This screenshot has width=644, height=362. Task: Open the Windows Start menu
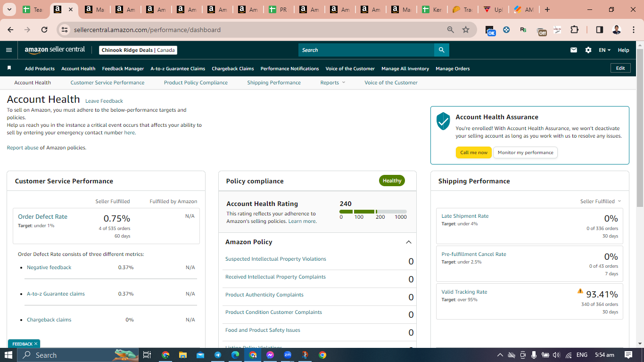tap(8, 355)
